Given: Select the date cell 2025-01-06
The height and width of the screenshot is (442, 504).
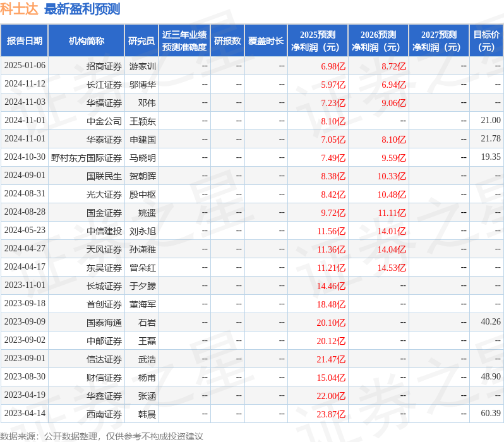Looking at the screenshot, I should coord(25,66).
